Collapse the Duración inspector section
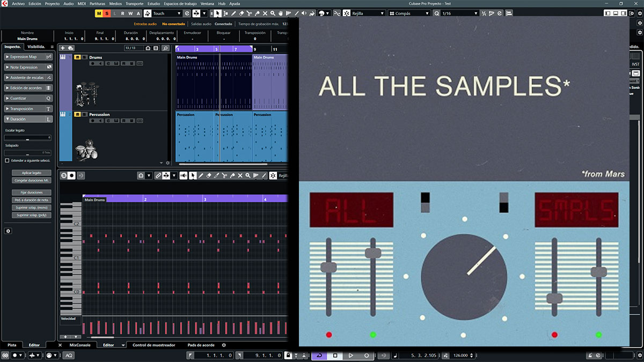 pos(28,119)
